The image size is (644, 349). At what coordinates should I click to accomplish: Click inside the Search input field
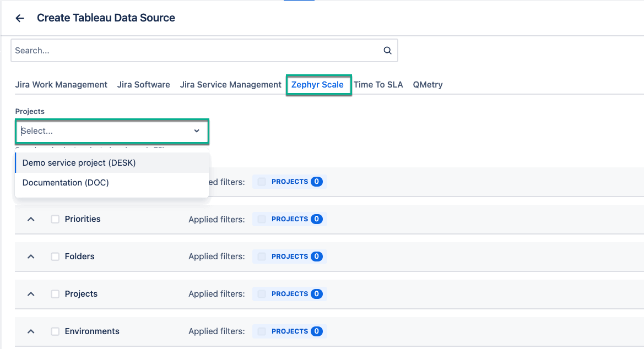coord(193,51)
